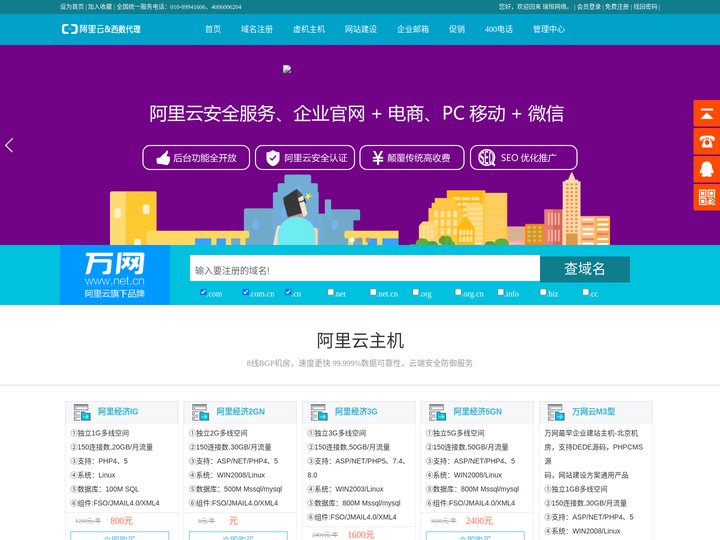Viewport: 720px width, 540px height.
Task: Open the 阿里经济IG product title link
Action: (x=118, y=411)
